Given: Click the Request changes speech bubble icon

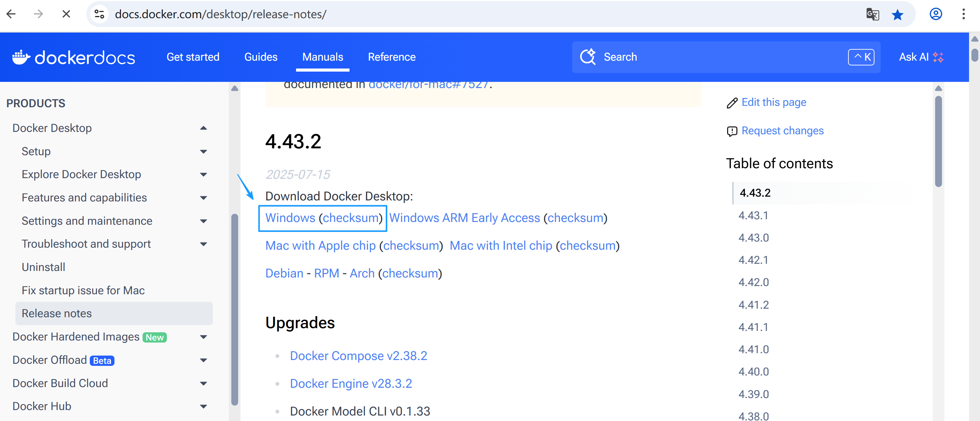Looking at the screenshot, I should coord(732,131).
